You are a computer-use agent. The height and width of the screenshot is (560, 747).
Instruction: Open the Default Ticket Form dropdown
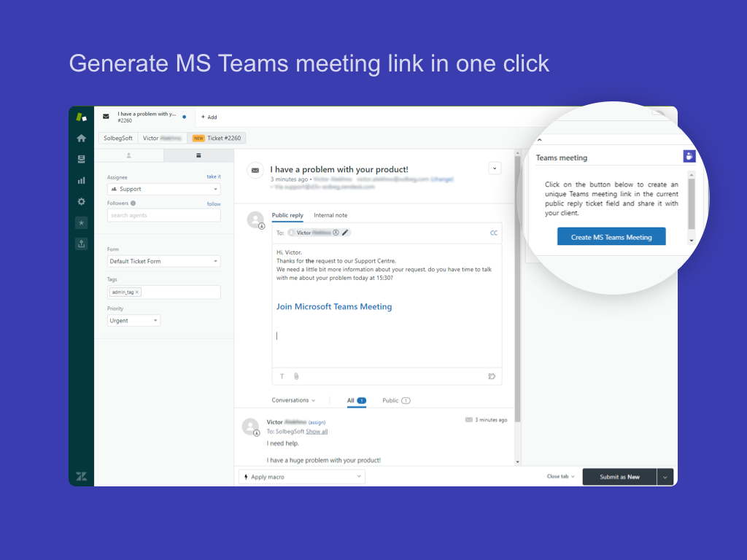click(163, 261)
